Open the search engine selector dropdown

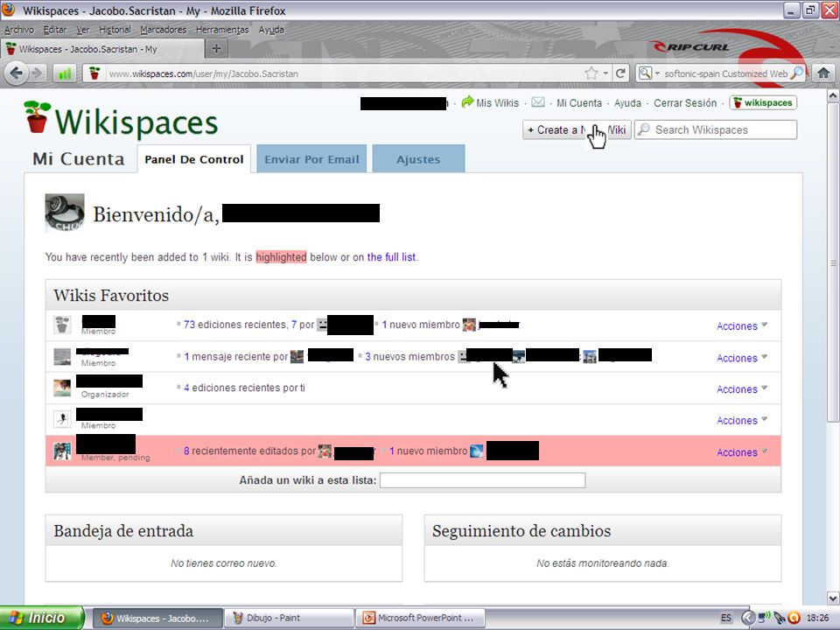point(657,73)
